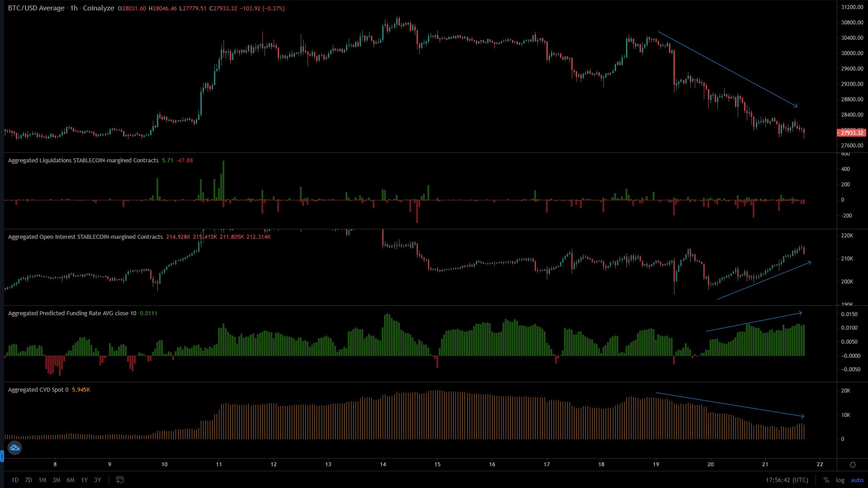
Task: Click the red 27933.32 price axis label
Action: [852, 133]
